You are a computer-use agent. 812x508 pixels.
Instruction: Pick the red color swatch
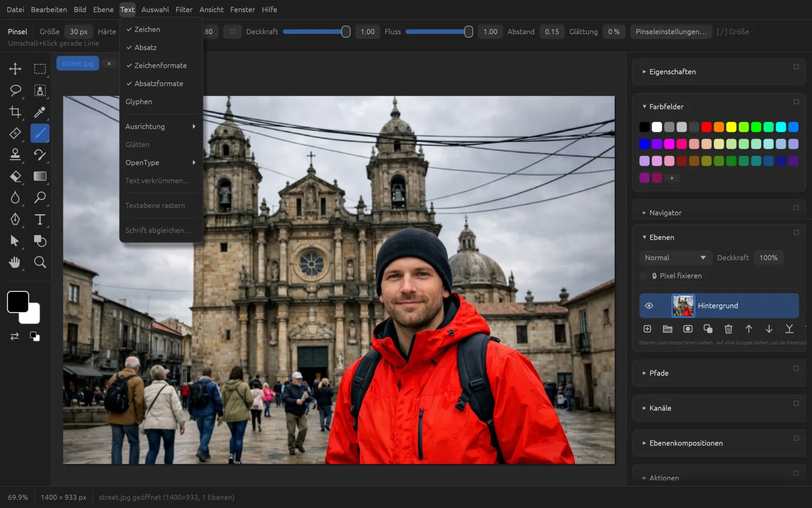706,127
